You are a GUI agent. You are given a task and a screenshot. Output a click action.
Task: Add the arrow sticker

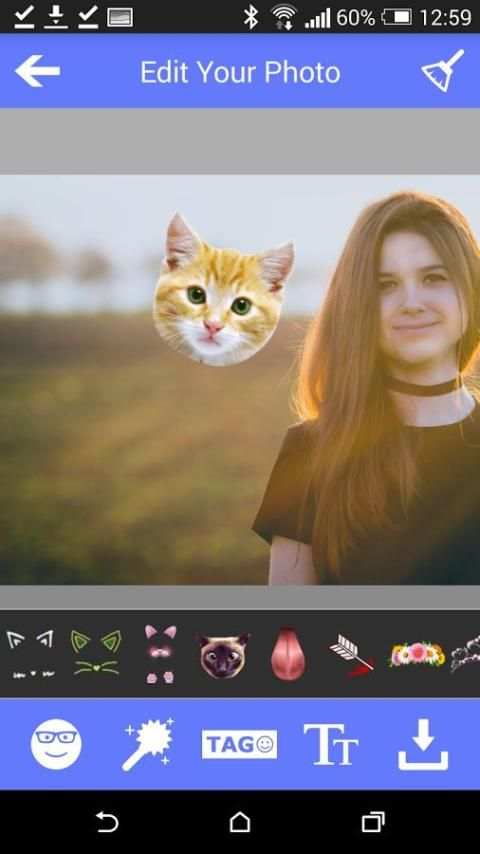coord(351,654)
